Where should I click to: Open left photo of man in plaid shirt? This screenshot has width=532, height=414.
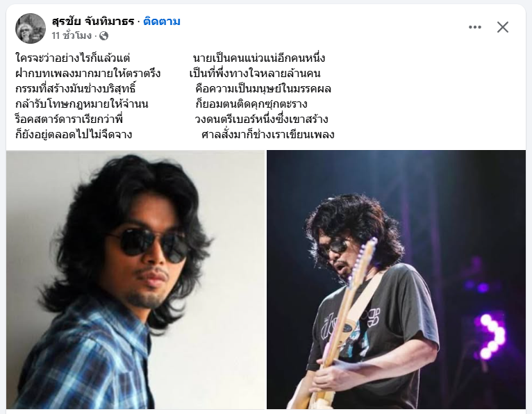point(135,279)
